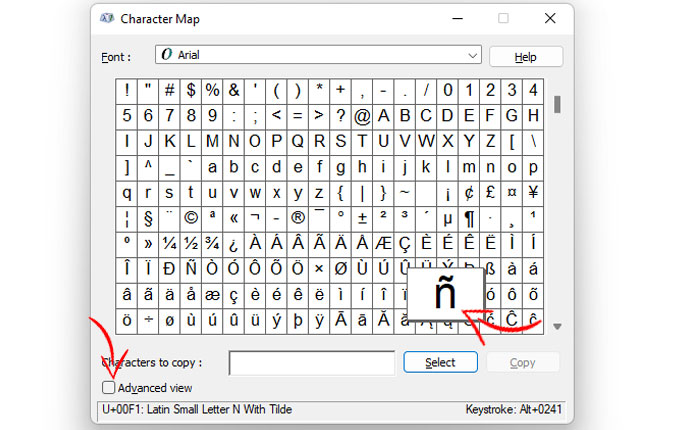Viewport: 700px width, 430px height.
Task: Click the Character Map title bar icon
Action: click(x=107, y=19)
